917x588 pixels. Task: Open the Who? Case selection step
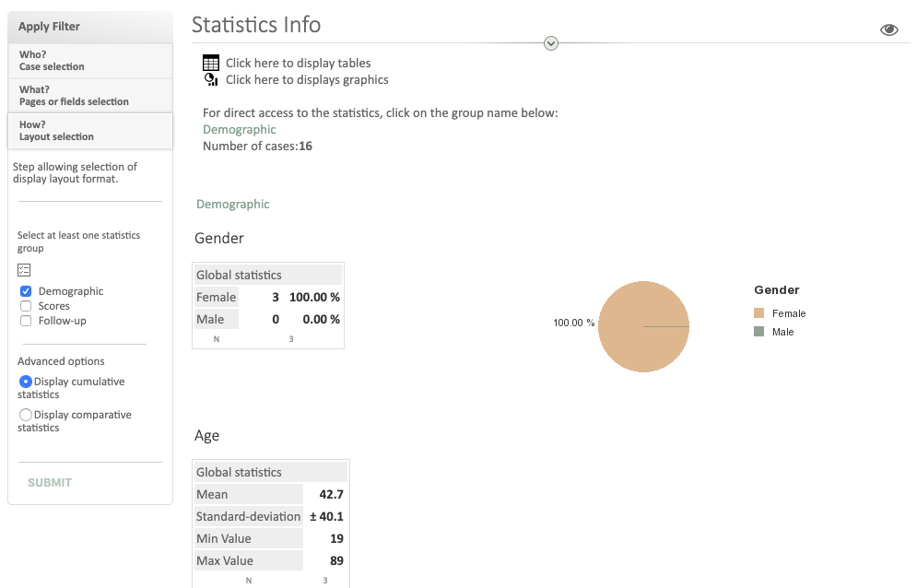[x=89, y=61]
